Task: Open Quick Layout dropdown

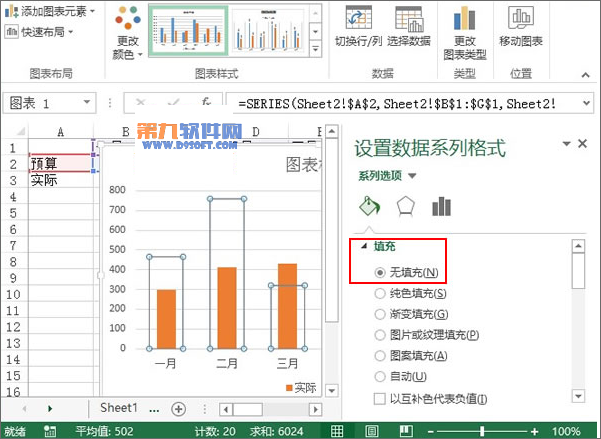Action: [39, 32]
